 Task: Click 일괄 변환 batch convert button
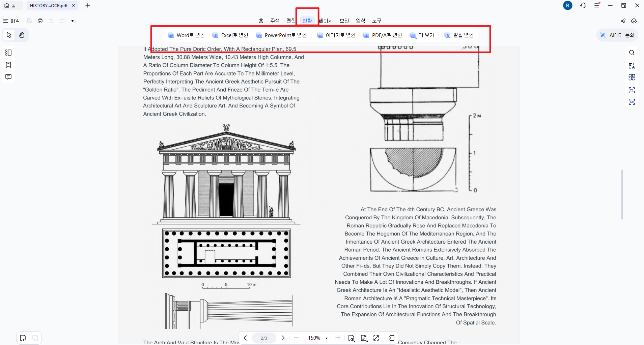(x=459, y=35)
